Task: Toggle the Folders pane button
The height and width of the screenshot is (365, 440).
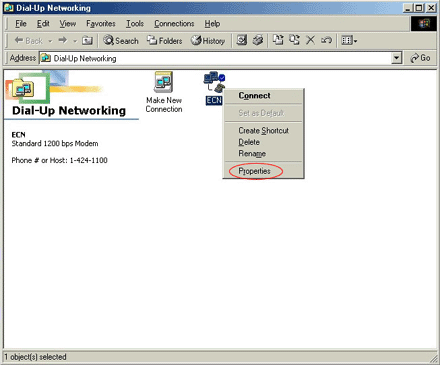Action: click(x=165, y=41)
